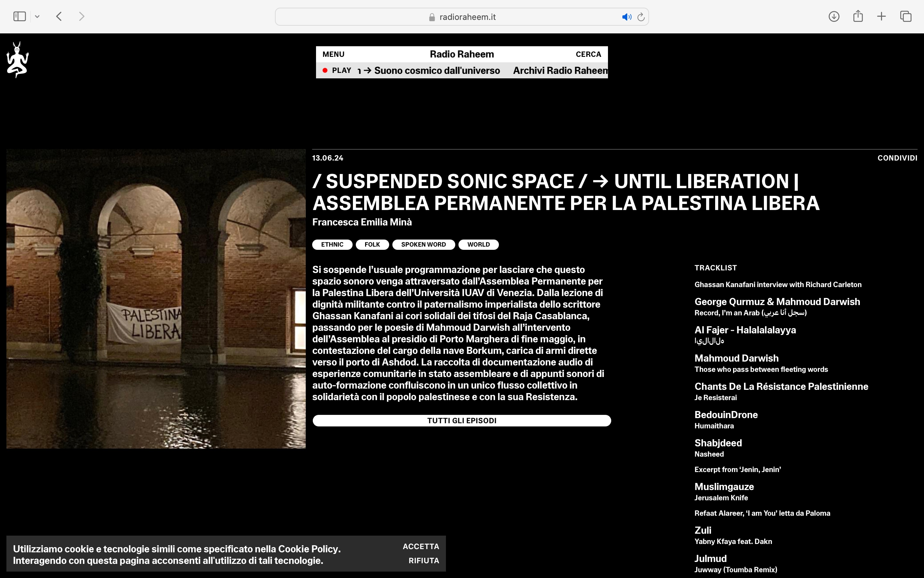
Task: Click the Radio Raheem horned figure logo
Action: pyautogui.click(x=18, y=60)
